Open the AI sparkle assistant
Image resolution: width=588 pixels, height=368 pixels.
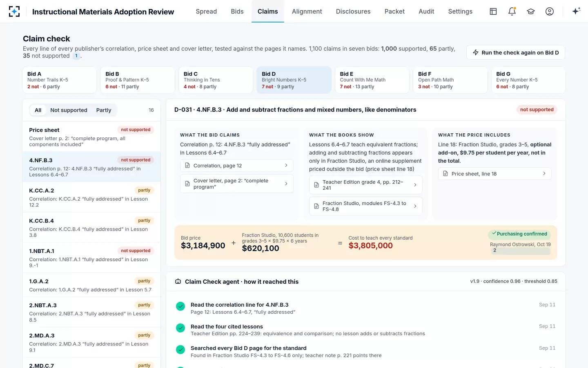tap(576, 11)
